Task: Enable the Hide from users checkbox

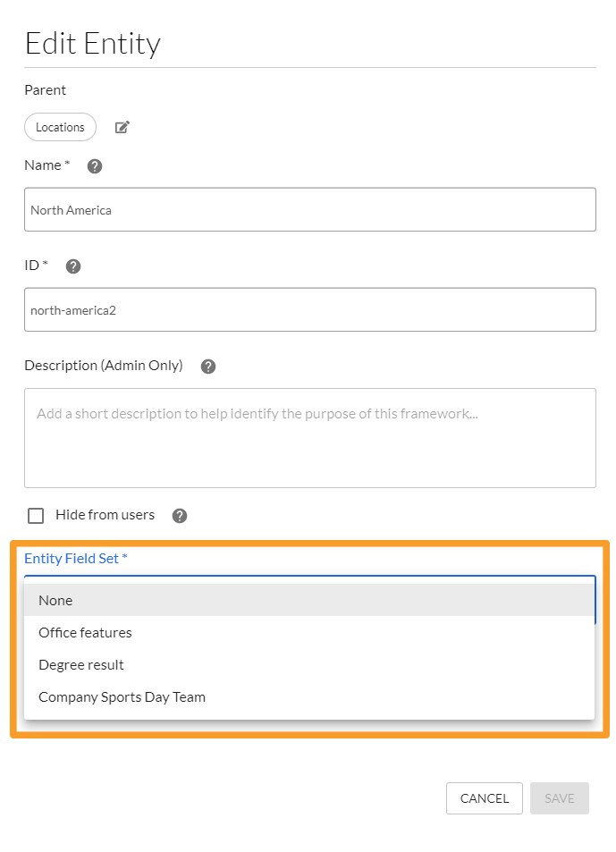Action: [x=35, y=515]
